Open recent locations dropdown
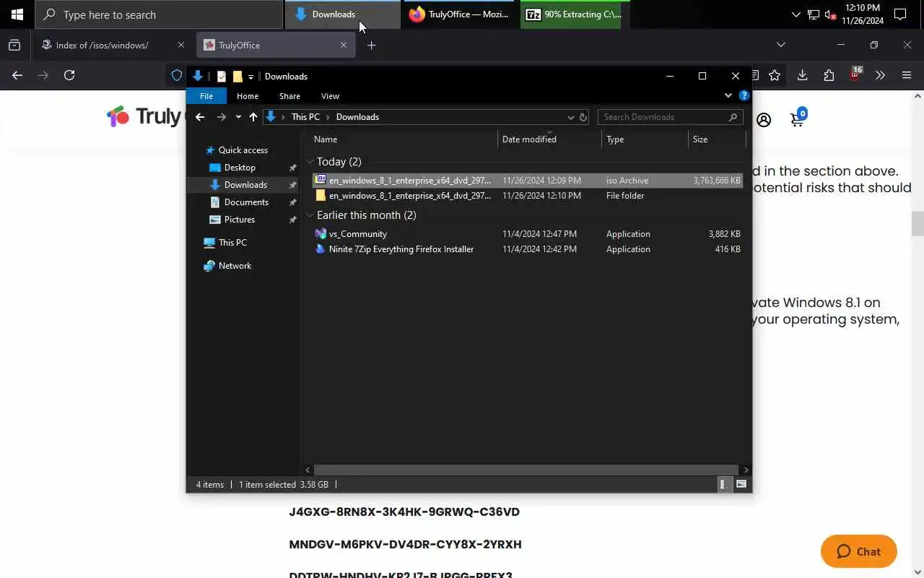The image size is (924, 578). [238, 117]
